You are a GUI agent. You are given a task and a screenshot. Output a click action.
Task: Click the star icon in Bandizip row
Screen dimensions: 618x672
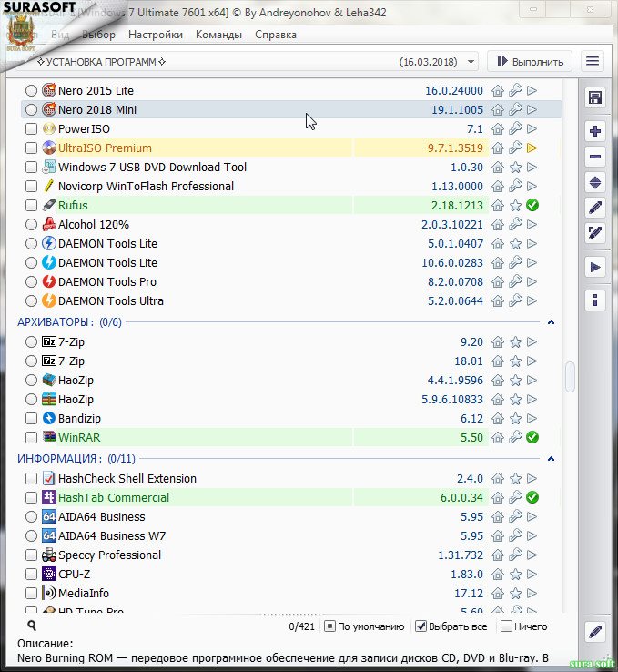click(515, 419)
